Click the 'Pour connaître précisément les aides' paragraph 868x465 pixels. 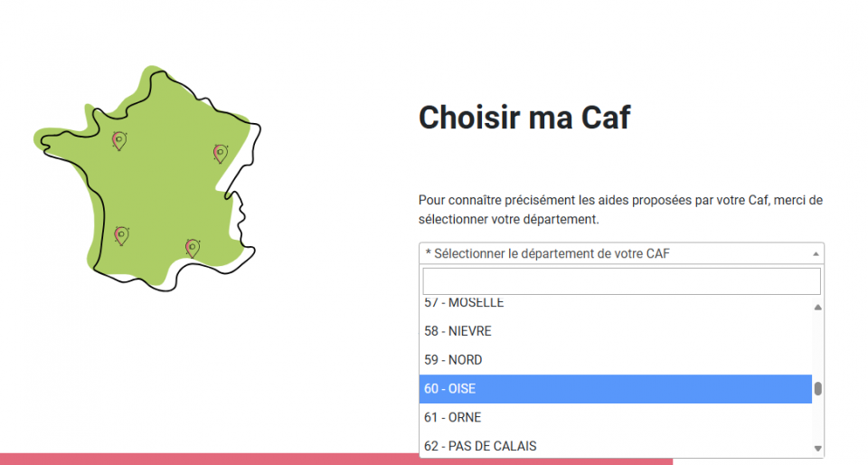click(620, 210)
